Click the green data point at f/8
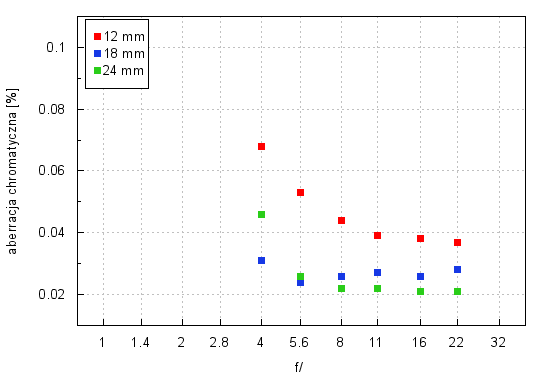Screen dimensions: 550x380 coord(341,288)
